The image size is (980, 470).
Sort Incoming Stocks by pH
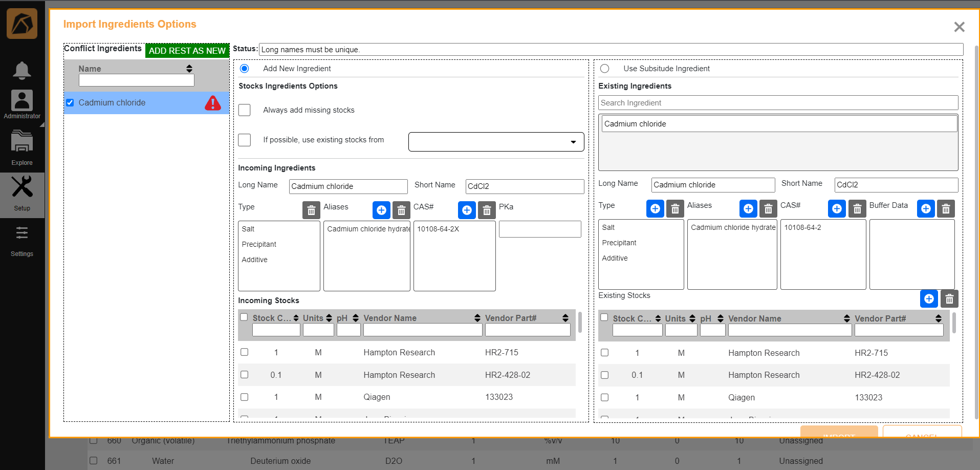(x=356, y=318)
